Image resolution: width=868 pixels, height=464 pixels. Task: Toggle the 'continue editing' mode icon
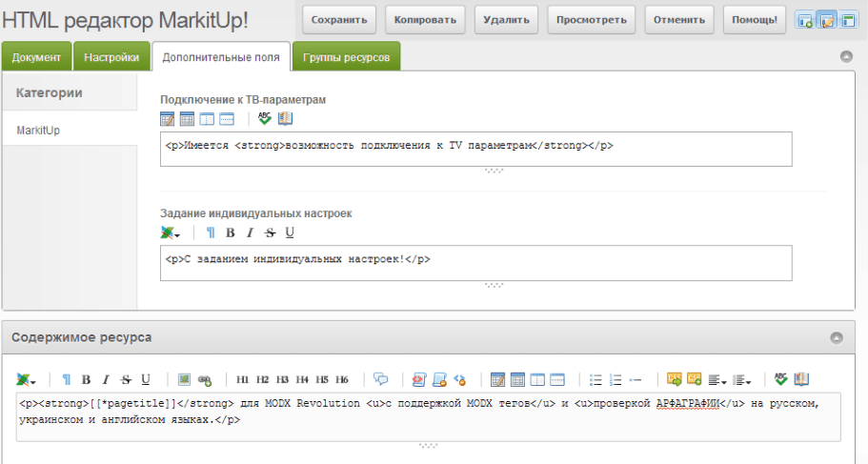tap(826, 20)
